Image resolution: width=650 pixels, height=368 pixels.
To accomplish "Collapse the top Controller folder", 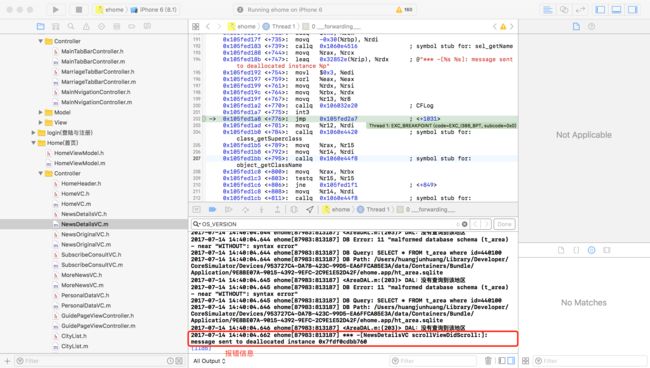I will 41,41.
